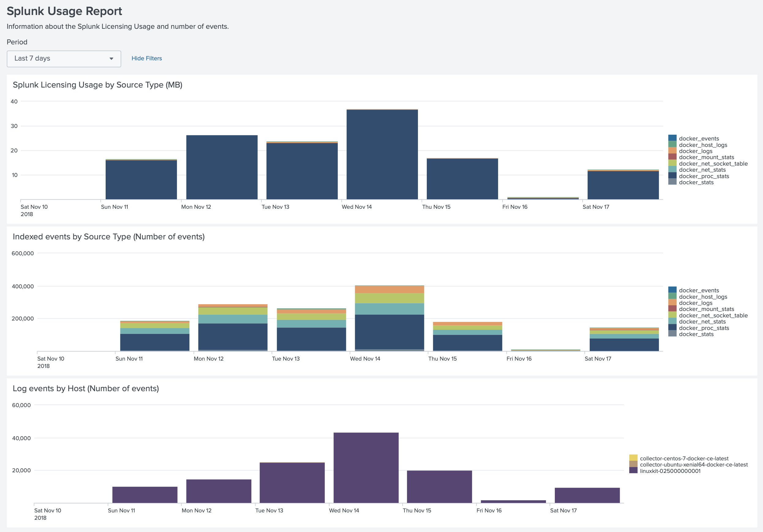Viewport: 763px width, 532px height.
Task: Click docker_logs swatch in Licensing Usage legend
Action: coord(672,151)
